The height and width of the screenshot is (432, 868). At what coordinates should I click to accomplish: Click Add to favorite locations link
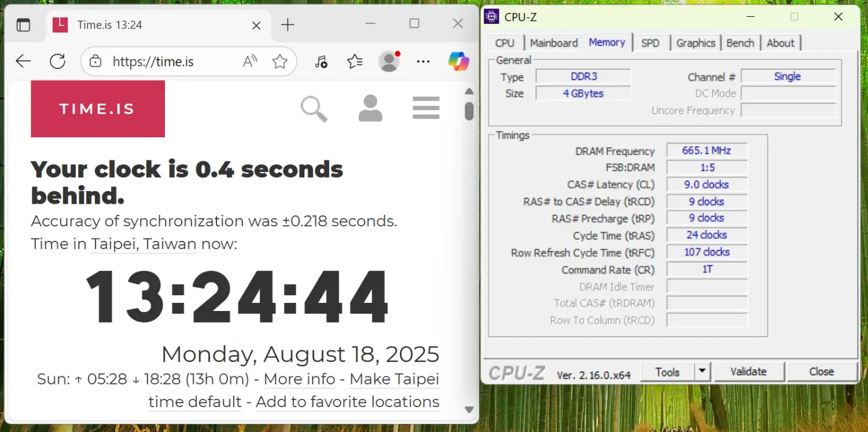pyautogui.click(x=347, y=401)
